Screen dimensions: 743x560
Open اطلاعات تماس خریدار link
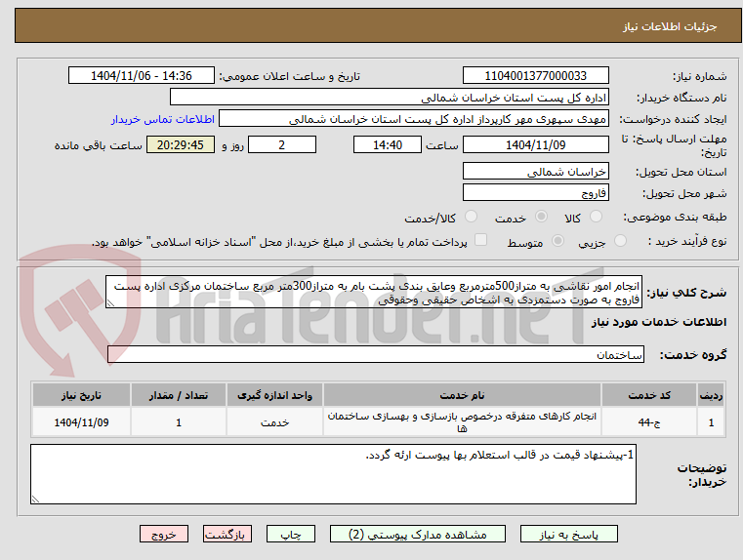click(x=162, y=119)
